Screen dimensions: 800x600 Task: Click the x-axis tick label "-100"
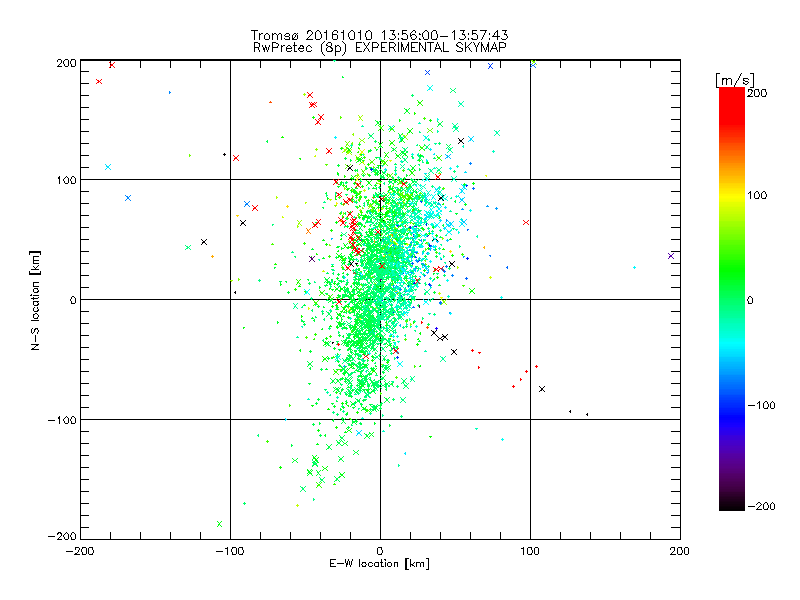click(x=230, y=551)
